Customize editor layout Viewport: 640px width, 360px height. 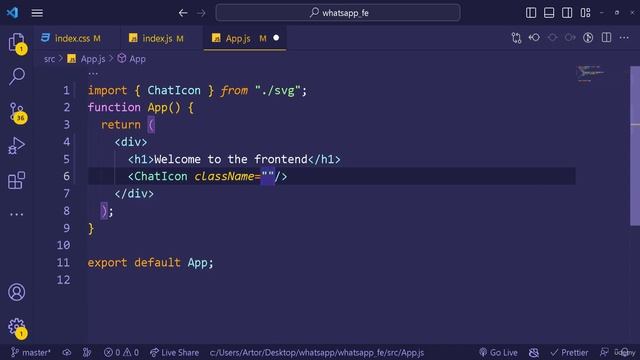(585, 13)
